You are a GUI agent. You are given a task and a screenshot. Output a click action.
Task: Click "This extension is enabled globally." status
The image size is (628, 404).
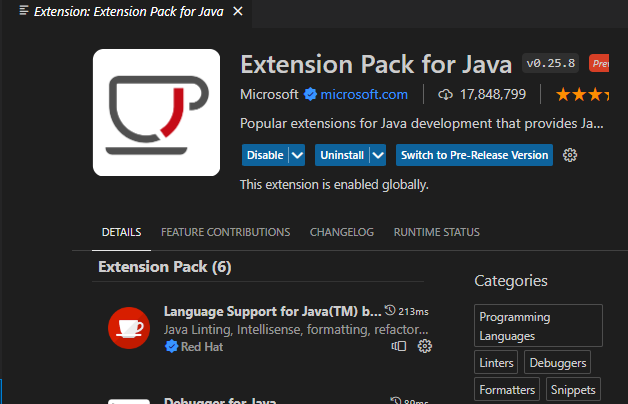point(334,185)
